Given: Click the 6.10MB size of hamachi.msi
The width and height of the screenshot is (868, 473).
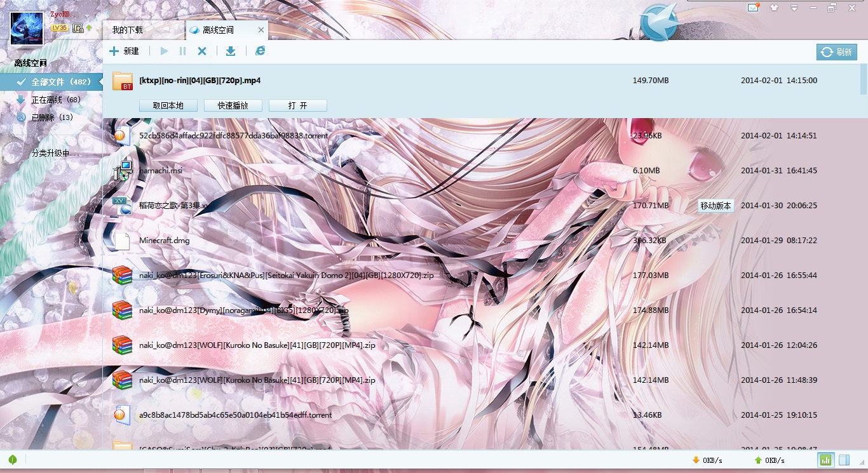Looking at the screenshot, I should click(646, 171).
